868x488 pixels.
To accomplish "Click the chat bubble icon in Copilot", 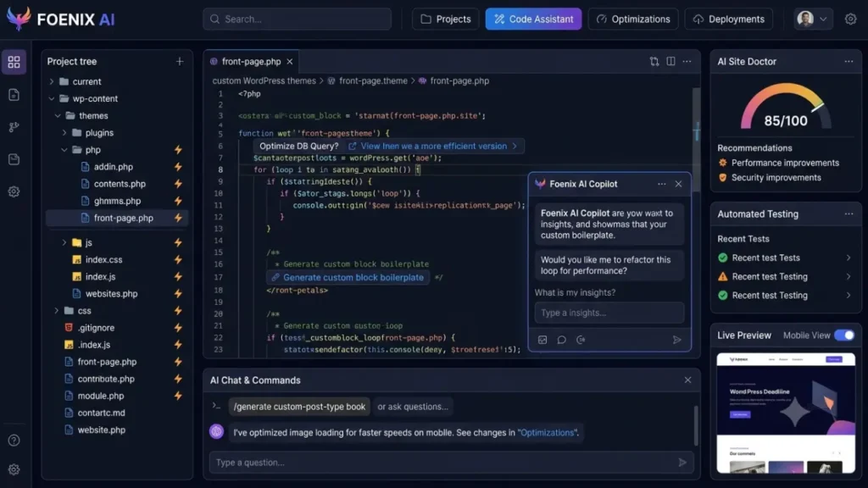I will click(x=561, y=340).
